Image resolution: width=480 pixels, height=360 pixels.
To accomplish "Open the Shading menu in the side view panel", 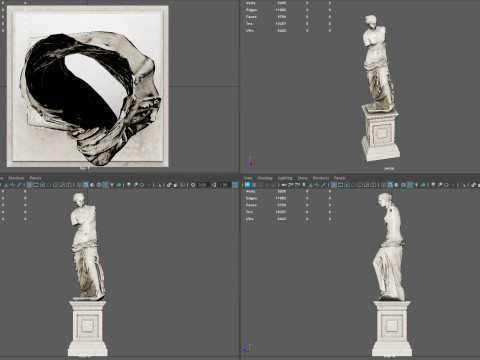I will (x=265, y=178).
